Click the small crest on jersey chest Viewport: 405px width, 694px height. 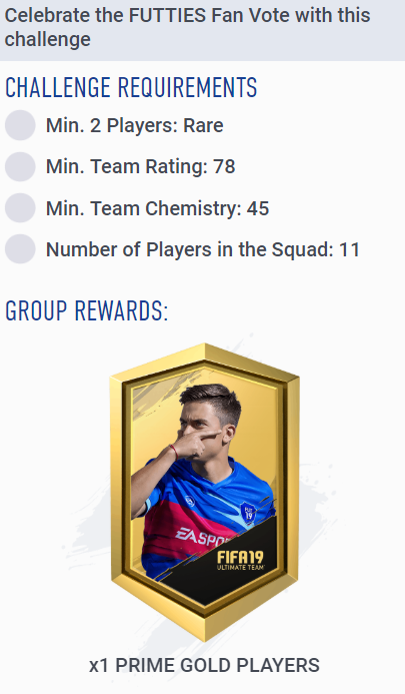(190, 501)
